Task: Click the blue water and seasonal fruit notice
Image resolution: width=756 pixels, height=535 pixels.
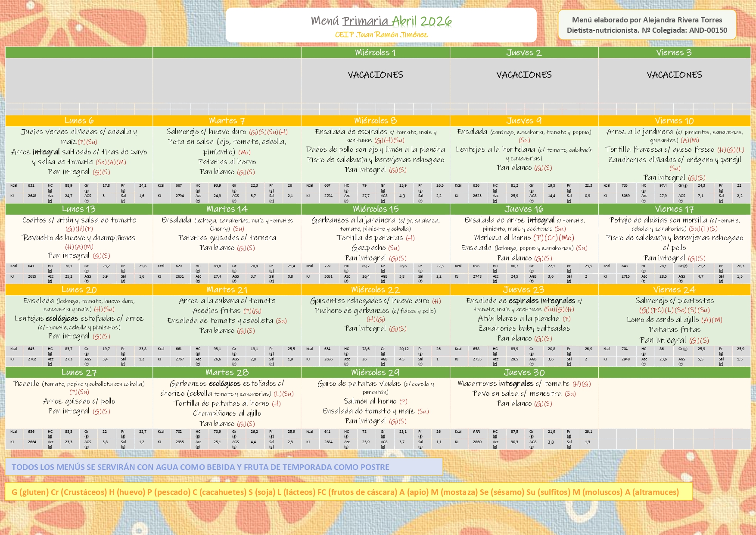Action: pyautogui.click(x=224, y=467)
